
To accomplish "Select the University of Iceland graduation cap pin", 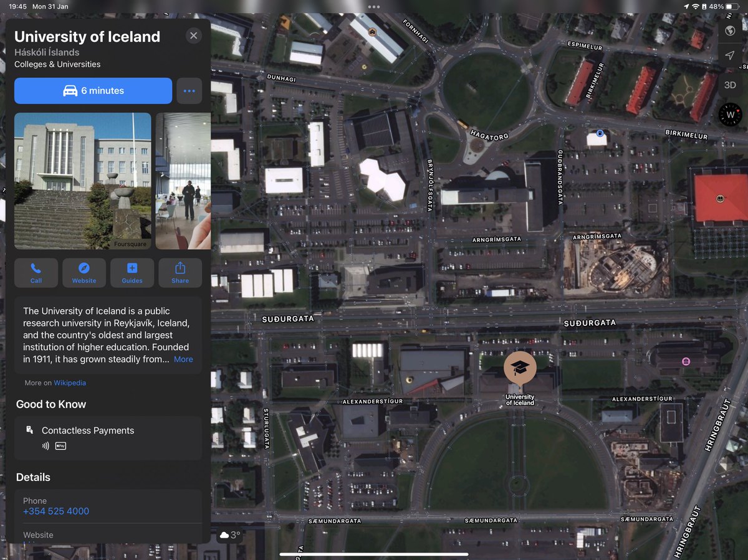I will click(x=520, y=368).
